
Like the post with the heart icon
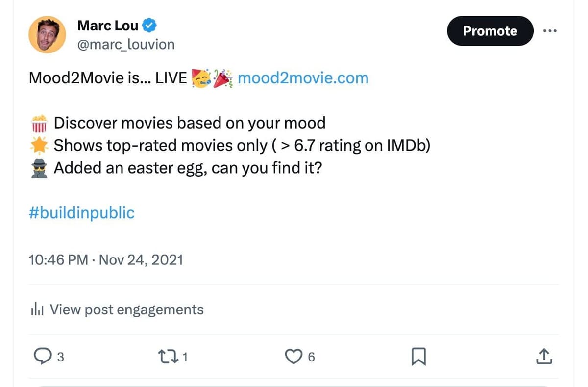click(x=293, y=357)
